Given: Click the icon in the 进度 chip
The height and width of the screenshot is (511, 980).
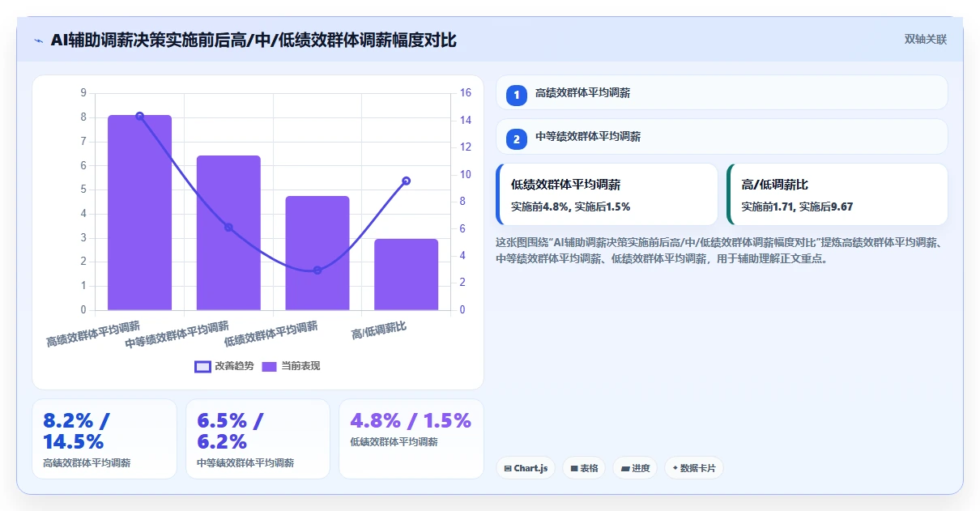Looking at the screenshot, I should (x=625, y=468).
